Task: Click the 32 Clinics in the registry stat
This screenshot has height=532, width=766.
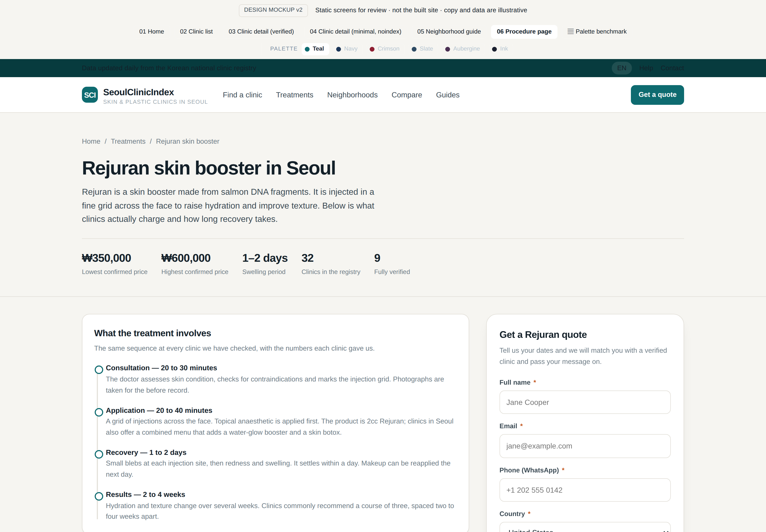Action: pyautogui.click(x=331, y=264)
